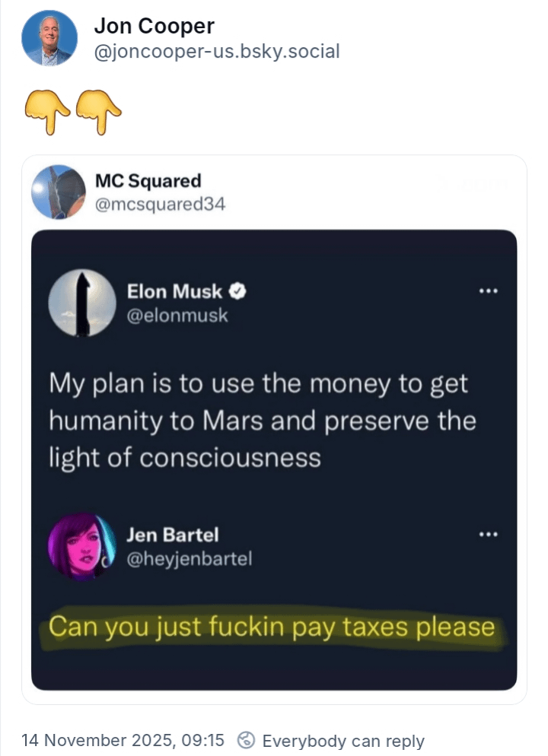Viewport: 548px width, 756px height.
Task: Open the MC Squared display name
Action: click(x=148, y=181)
